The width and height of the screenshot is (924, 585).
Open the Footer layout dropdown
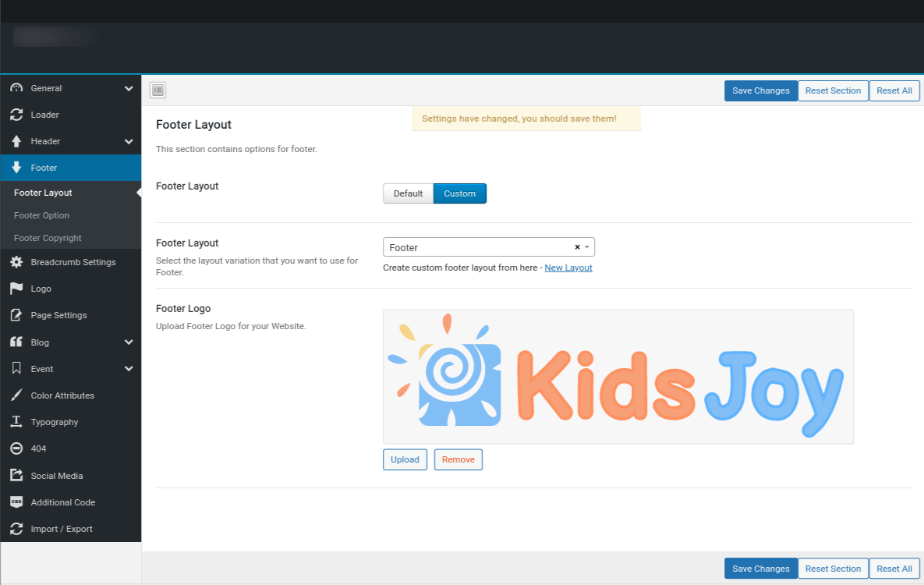point(489,247)
